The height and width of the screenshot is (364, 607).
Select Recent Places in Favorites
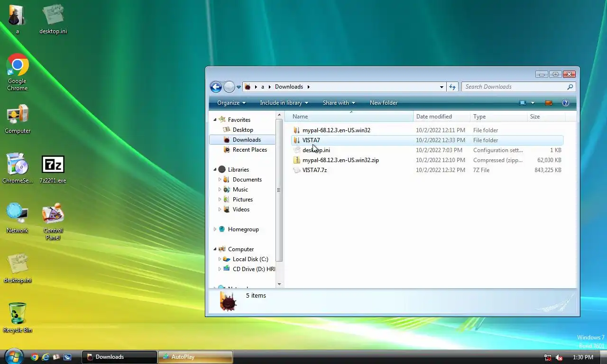(x=249, y=150)
